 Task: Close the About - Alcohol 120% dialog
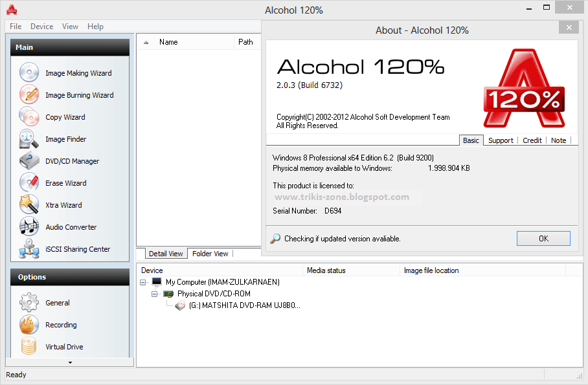tap(569, 27)
